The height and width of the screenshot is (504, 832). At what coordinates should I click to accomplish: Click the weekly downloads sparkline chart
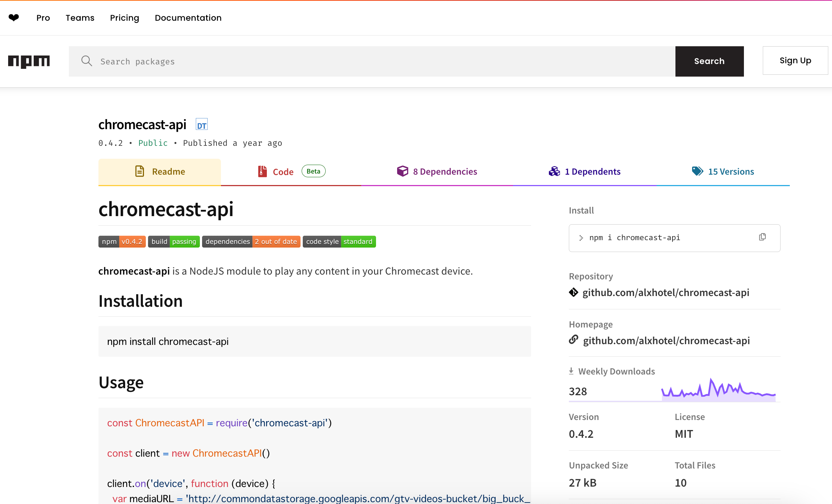click(718, 390)
